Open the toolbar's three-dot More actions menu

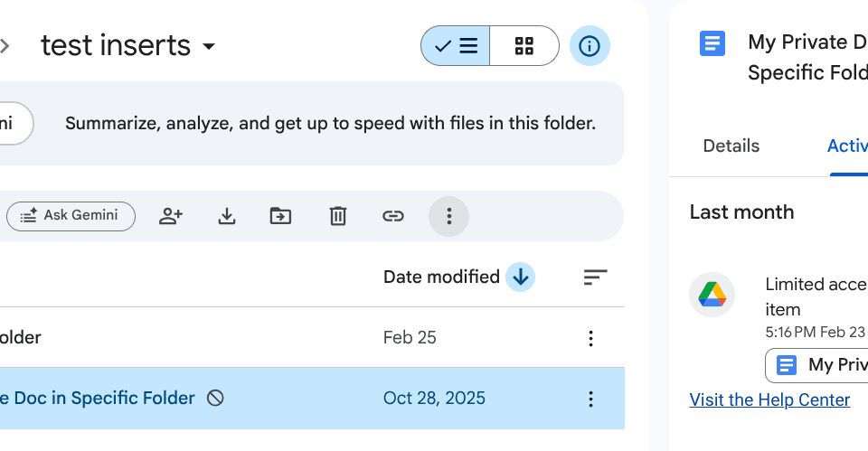[448, 216]
